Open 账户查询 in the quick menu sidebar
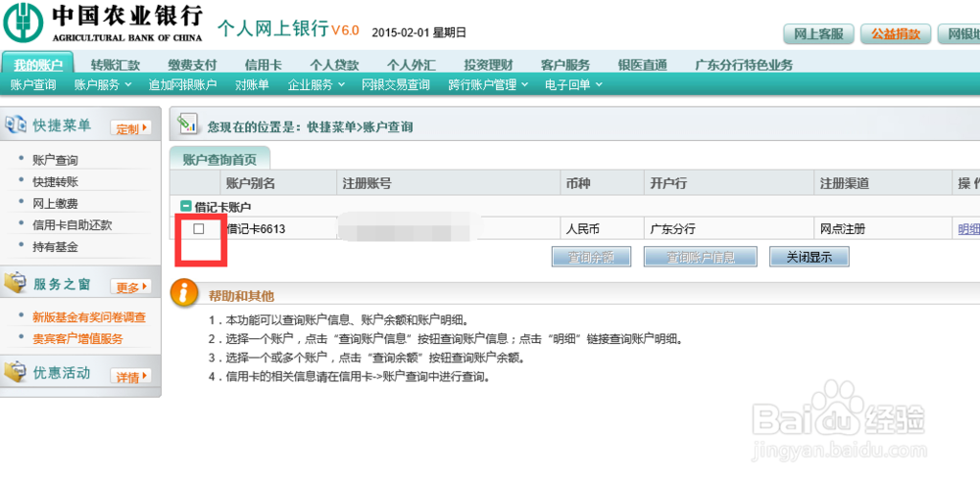This screenshot has height=484, width=980. click(x=55, y=161)
